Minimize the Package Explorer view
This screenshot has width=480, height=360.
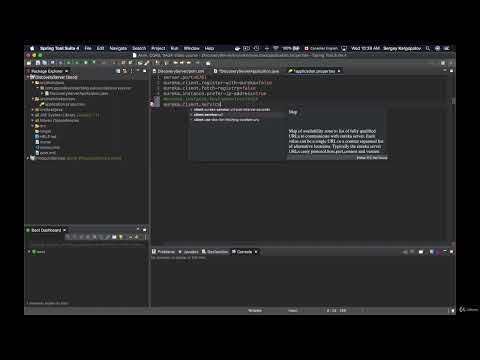138,71
